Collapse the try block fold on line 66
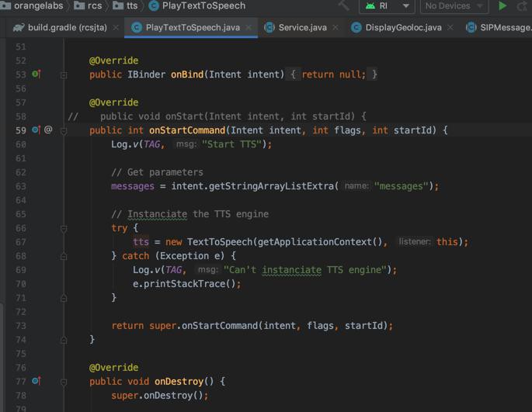The width and height of the screenshot is (532, 412). (x=64, y=229)
